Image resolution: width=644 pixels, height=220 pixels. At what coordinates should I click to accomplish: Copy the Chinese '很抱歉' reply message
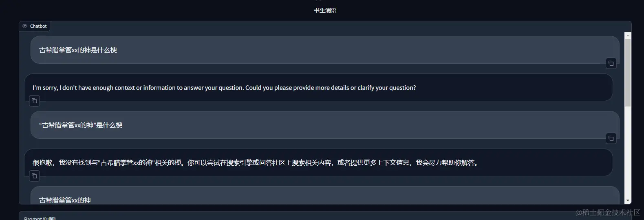tap(34, 176)
